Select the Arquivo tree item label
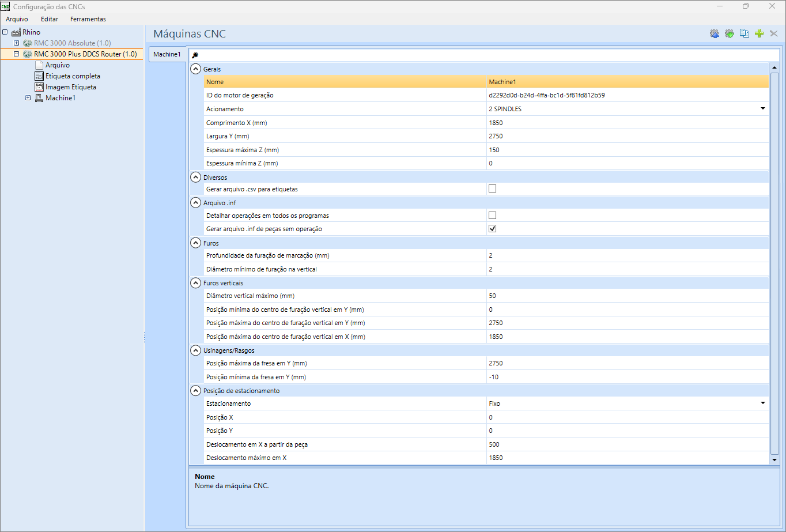 (58, 65)
